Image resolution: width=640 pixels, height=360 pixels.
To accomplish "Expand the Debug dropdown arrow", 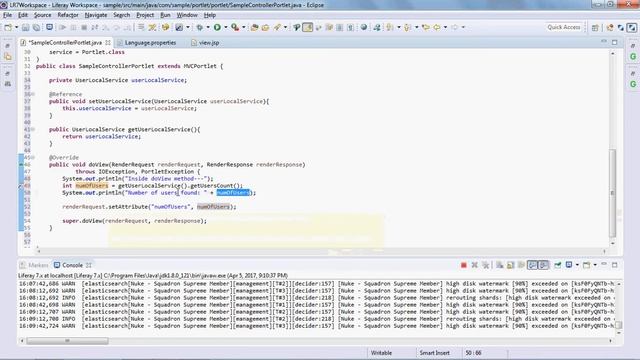I will 208,27.
